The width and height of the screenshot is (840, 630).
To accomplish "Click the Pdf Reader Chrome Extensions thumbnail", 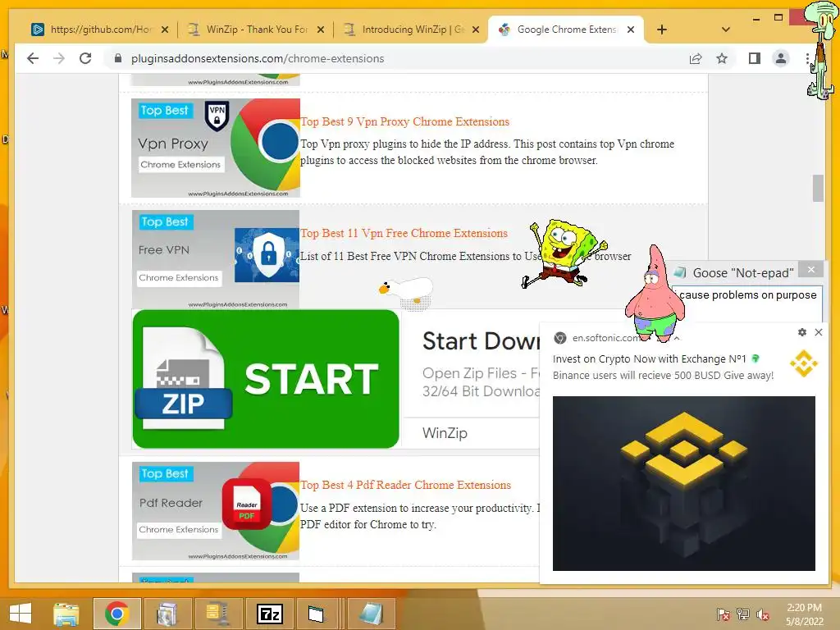I will tap(216, 511).
